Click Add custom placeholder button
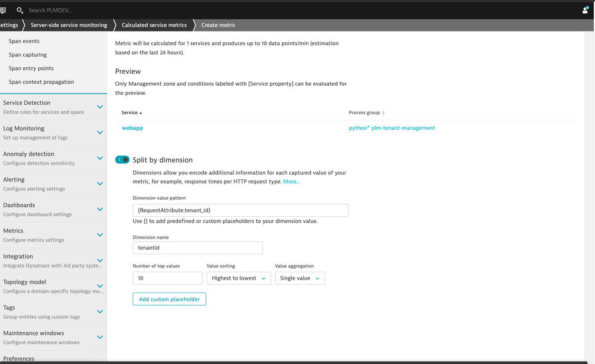Viewport: 595px width, 364px height. [x=169, y=299]
